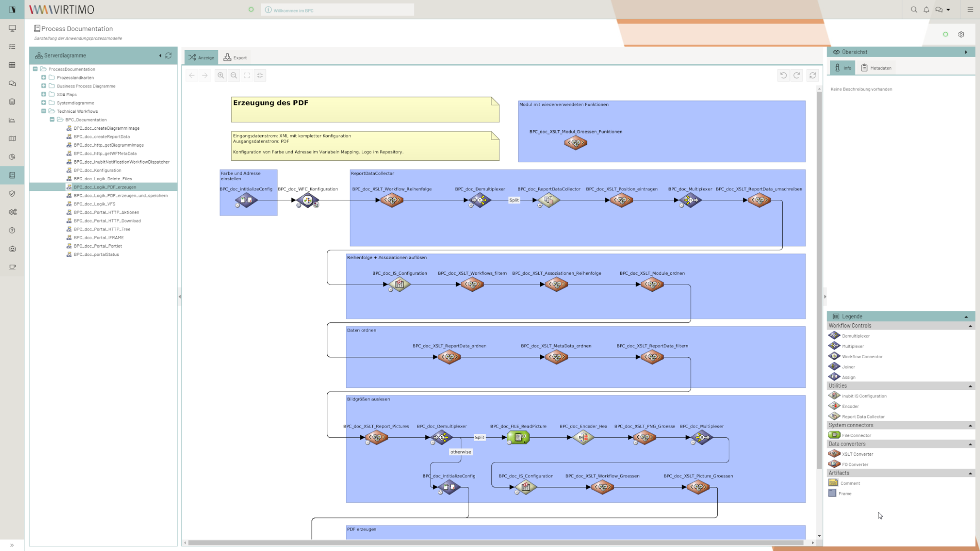Click the BPC_doc_XSLT_Position_eintragen node
The image size is (980, 551).
[x=622, y=200]
